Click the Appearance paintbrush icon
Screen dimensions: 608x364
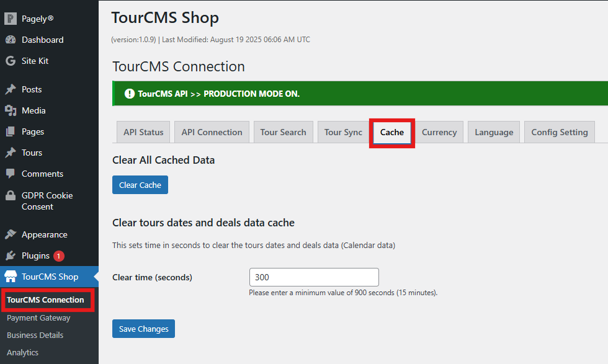[11, 234]
